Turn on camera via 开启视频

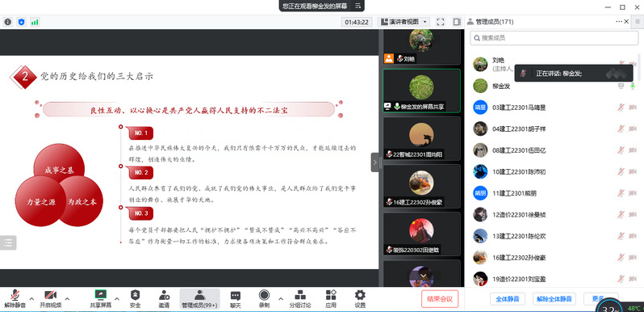click(51, 299)
